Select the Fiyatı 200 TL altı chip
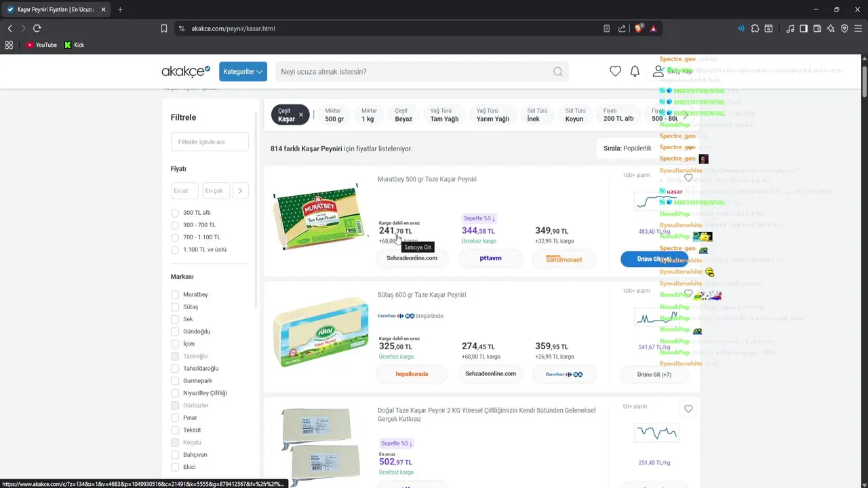868x488 pixels. (x=618, y=115)
